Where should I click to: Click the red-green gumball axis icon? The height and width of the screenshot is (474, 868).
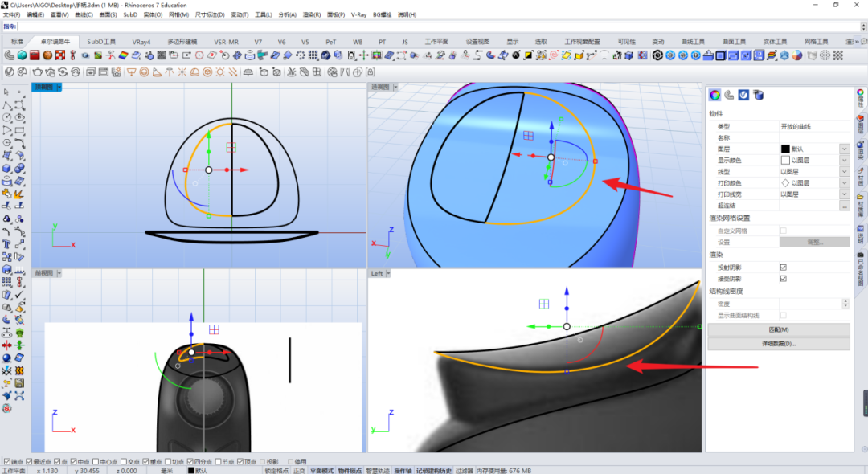tap(364, 55)
